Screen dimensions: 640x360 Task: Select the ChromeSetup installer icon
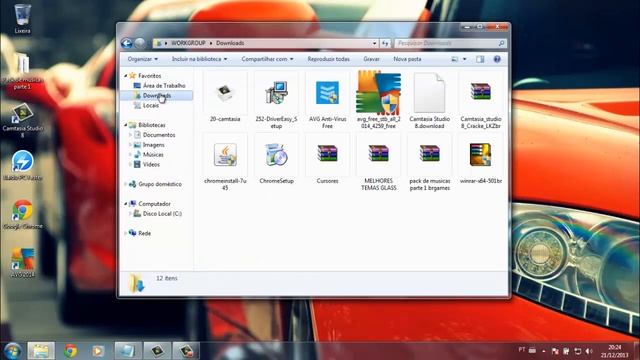click(276, 155)
